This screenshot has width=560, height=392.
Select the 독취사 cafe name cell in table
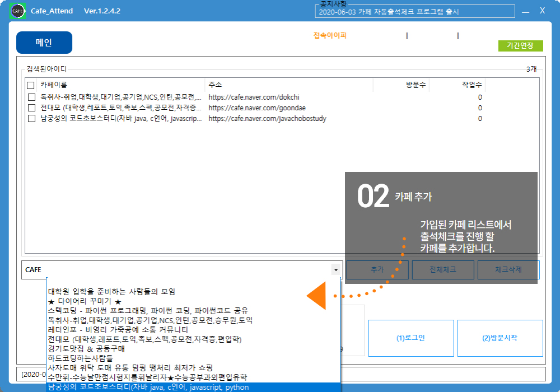(x=121, y=97)
